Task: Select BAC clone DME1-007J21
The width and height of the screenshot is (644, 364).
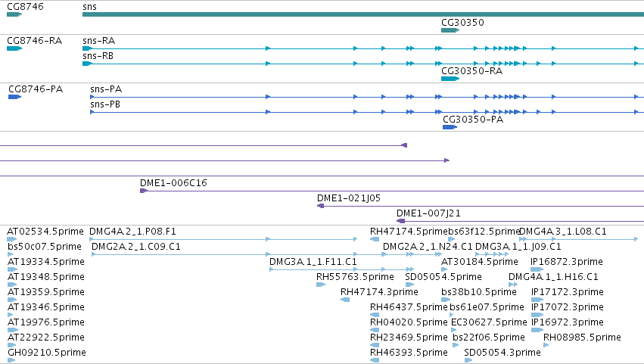Action: point(428,213)
